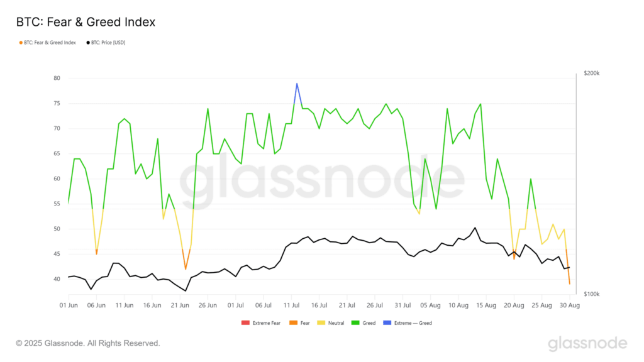Click the orange Fear legend swatch
The width and height of the screenshot is (644, 362).
[x=293, y=323]
